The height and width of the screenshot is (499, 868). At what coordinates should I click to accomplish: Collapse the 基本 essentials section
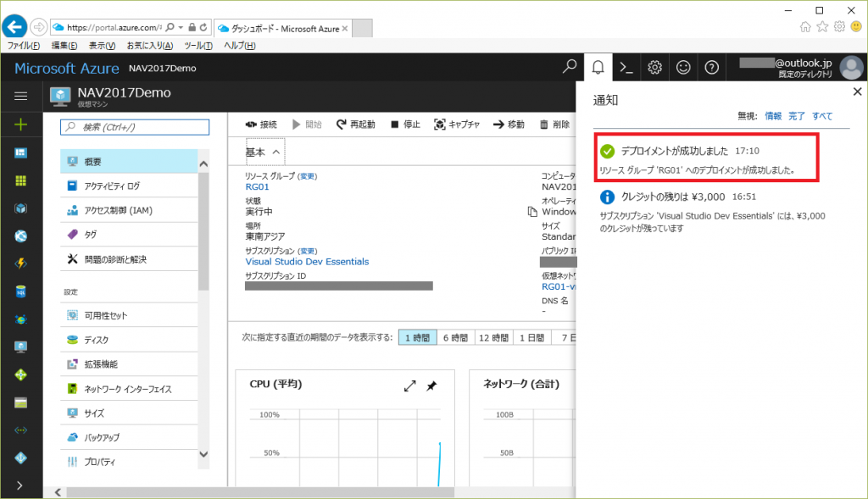[x=264, y=152]
